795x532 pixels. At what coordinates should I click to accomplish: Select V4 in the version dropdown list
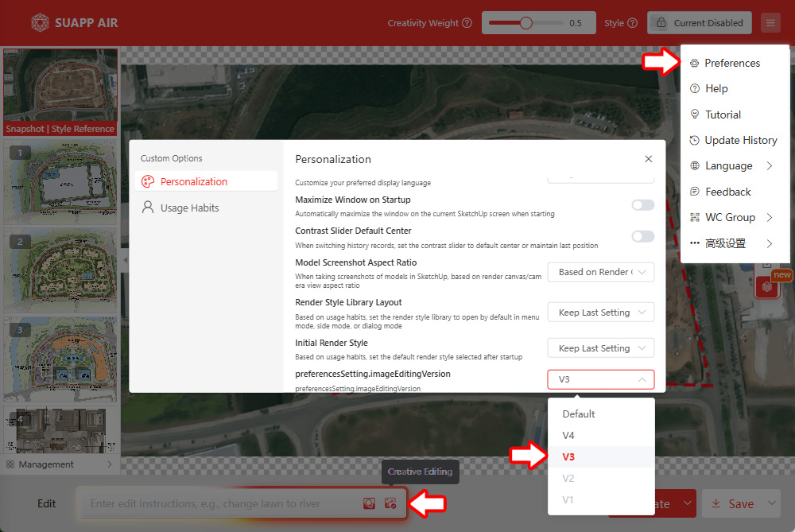[x=568, y=436]
